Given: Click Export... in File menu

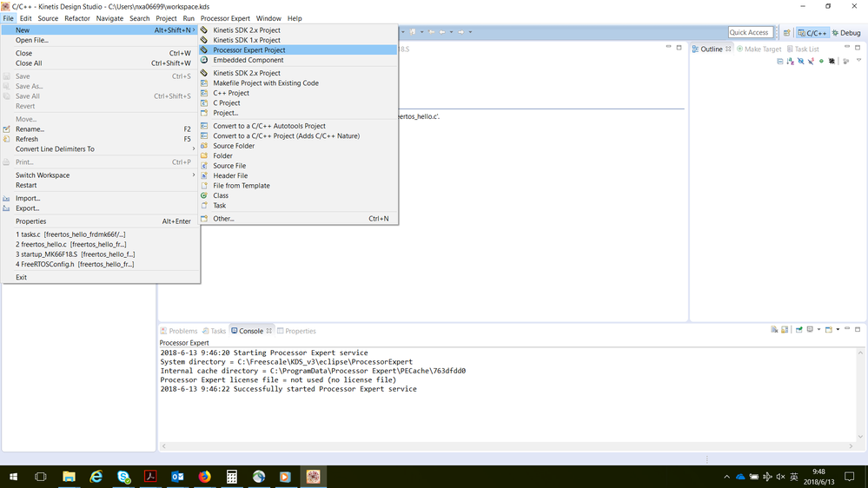Looking at the screenshot, I should pos(100,208).
